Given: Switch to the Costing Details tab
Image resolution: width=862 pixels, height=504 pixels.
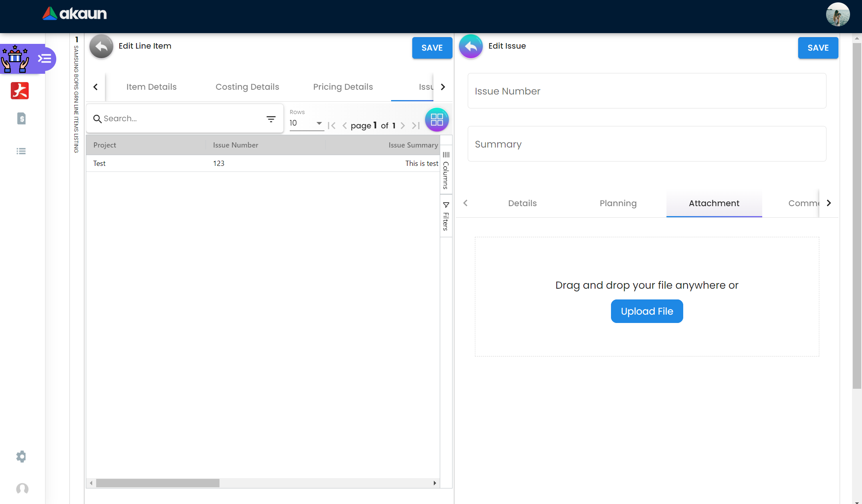Looking at the screenshot, I should pyautogui.click(x=247, y=87).
